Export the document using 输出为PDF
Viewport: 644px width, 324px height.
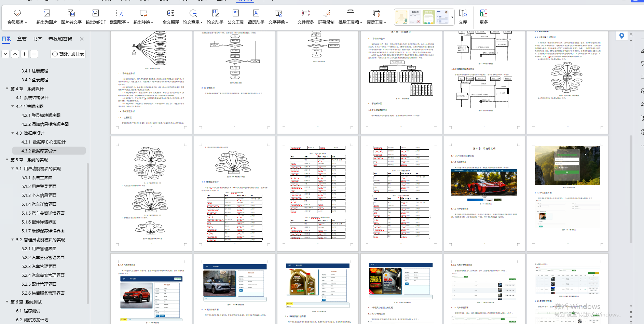click(95, 17)
